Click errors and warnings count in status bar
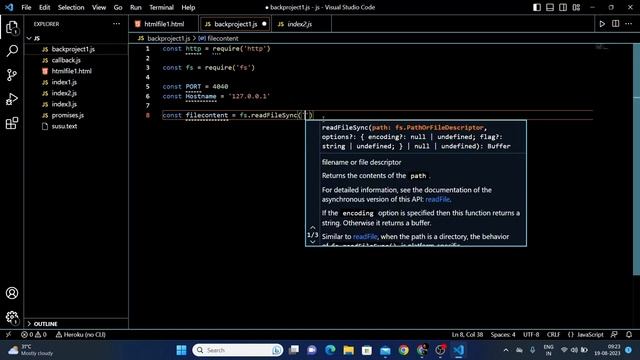Screen dimensions: 640x360 coord(34,335)
